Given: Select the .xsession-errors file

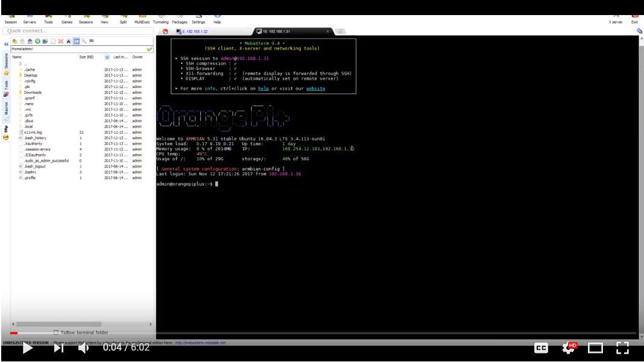Looking at the screenshot, I should (x=82, y=149).
